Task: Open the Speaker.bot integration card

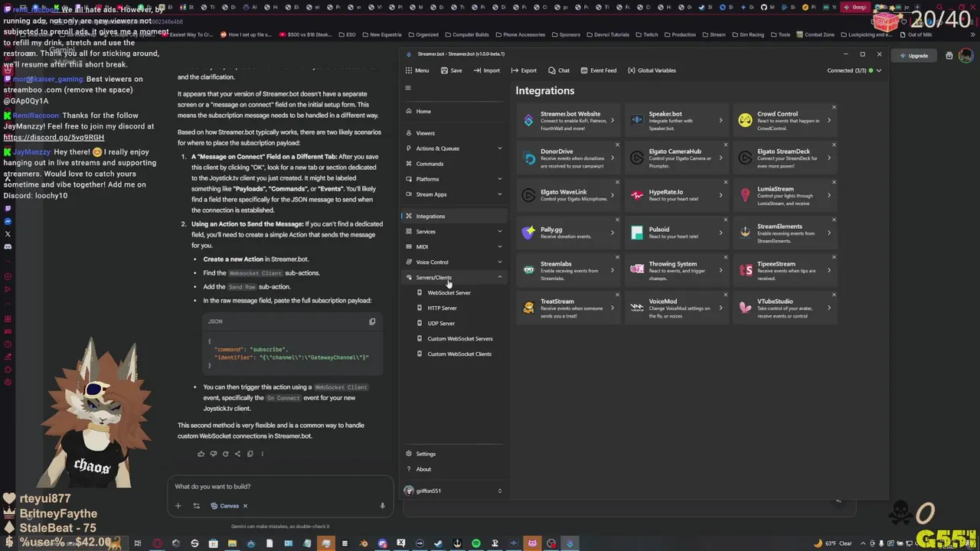Action: (x=678, y=120)
